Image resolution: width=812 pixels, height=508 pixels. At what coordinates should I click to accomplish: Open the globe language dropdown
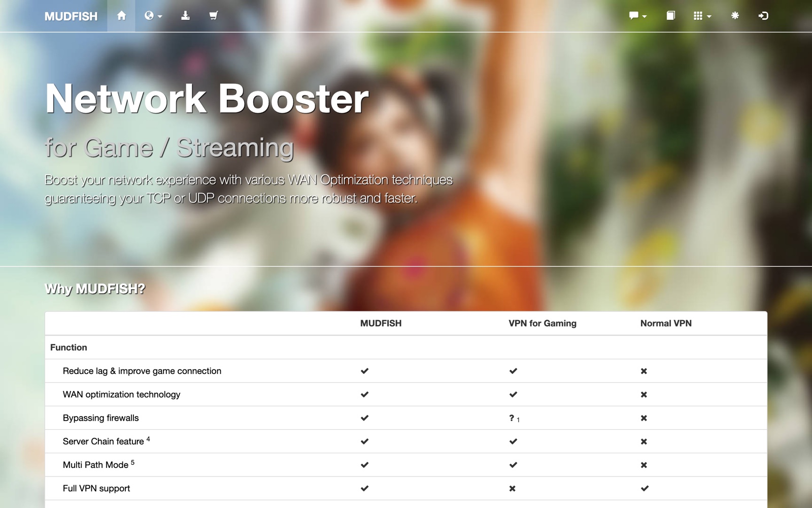[x=153, y=16]
